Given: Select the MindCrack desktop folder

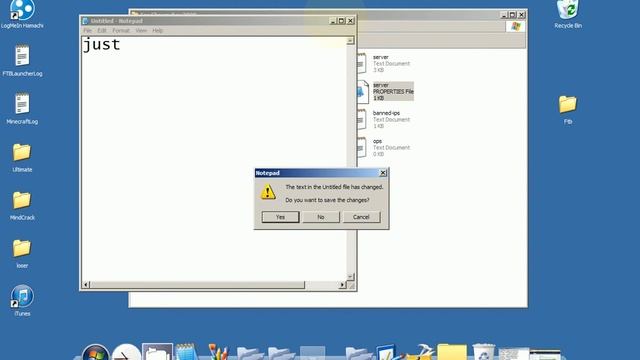Looking at the screenshot, I should [22, 205].
